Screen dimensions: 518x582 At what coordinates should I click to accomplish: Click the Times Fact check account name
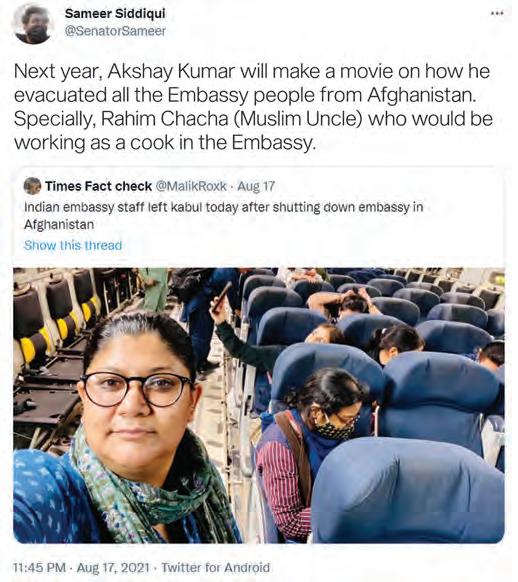pyautogui.click(x=98, y=186)
